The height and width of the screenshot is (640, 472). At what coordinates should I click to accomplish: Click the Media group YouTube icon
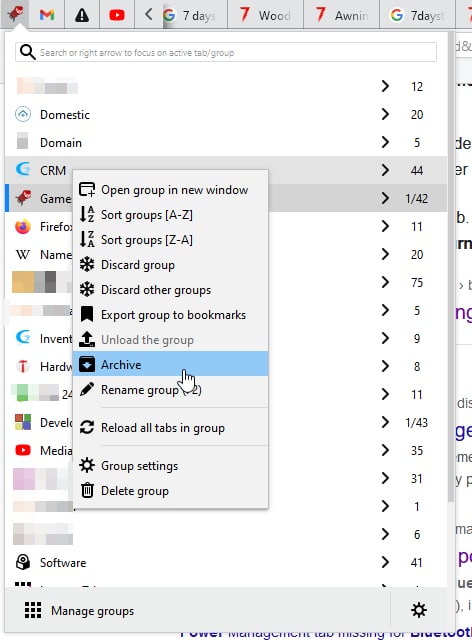tap(23, 450)
